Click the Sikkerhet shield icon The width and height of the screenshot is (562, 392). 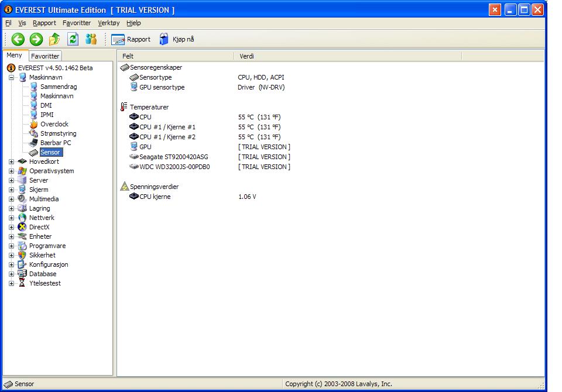pos(22,255)
